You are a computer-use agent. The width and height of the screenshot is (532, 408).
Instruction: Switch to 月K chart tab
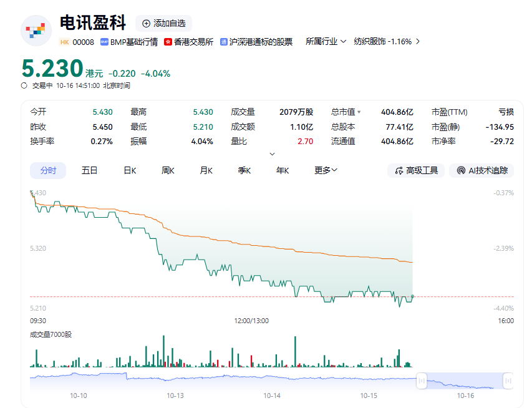tap(206, 170)
